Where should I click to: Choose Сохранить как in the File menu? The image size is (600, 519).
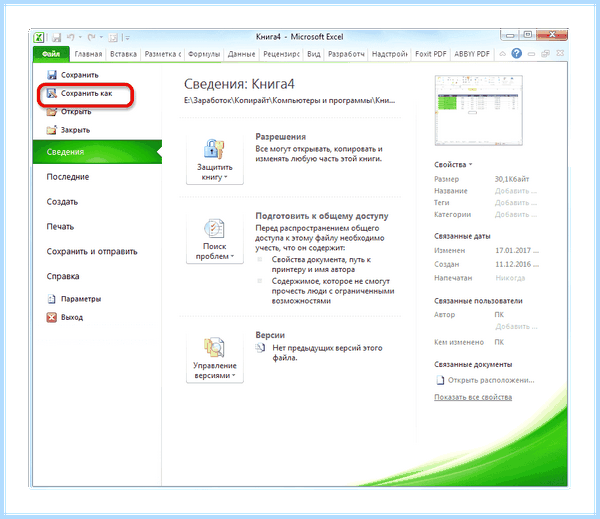(x=79, y=93)
